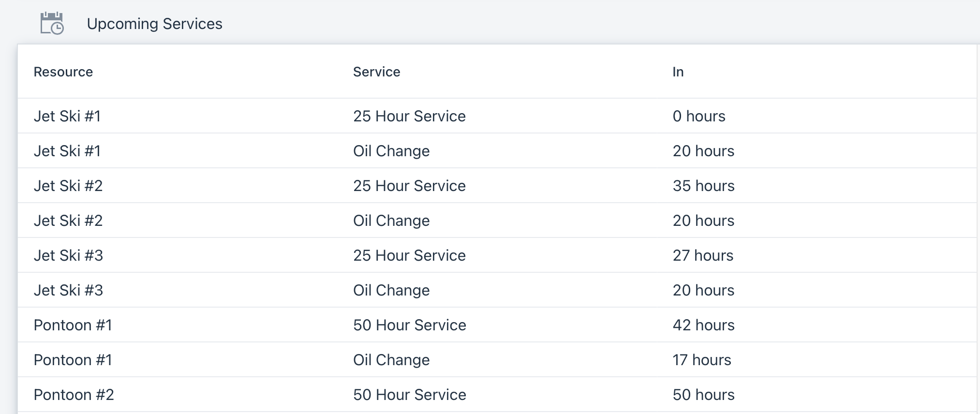The height and width of the screenshot is (414, 980).
Task: Click Oil Change for Jet Ski #1
Action: coord(391,151)
